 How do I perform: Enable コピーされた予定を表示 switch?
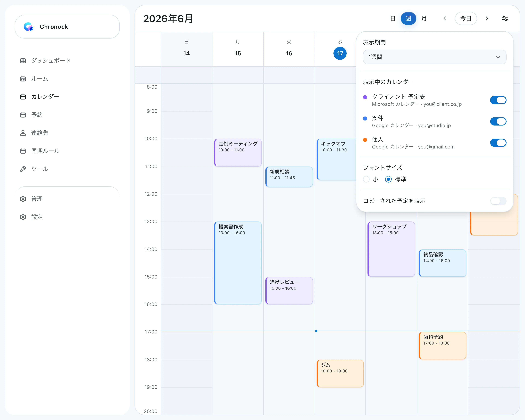pos(498,201)
